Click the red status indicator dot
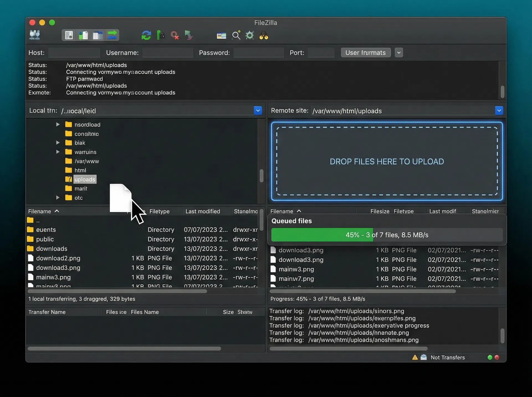The image size is (532, 397). coord(497,357)
